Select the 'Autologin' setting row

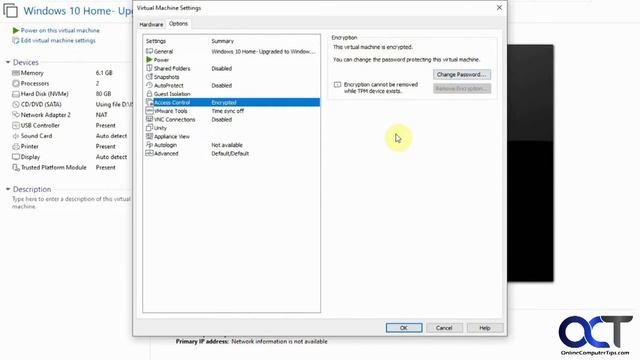(232, 145)
